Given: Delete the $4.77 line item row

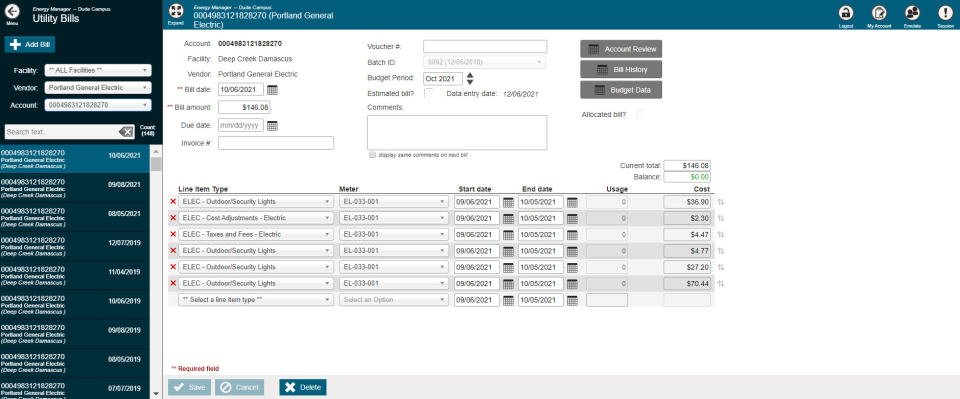Looking at the screenshot, I should point(173,250).
